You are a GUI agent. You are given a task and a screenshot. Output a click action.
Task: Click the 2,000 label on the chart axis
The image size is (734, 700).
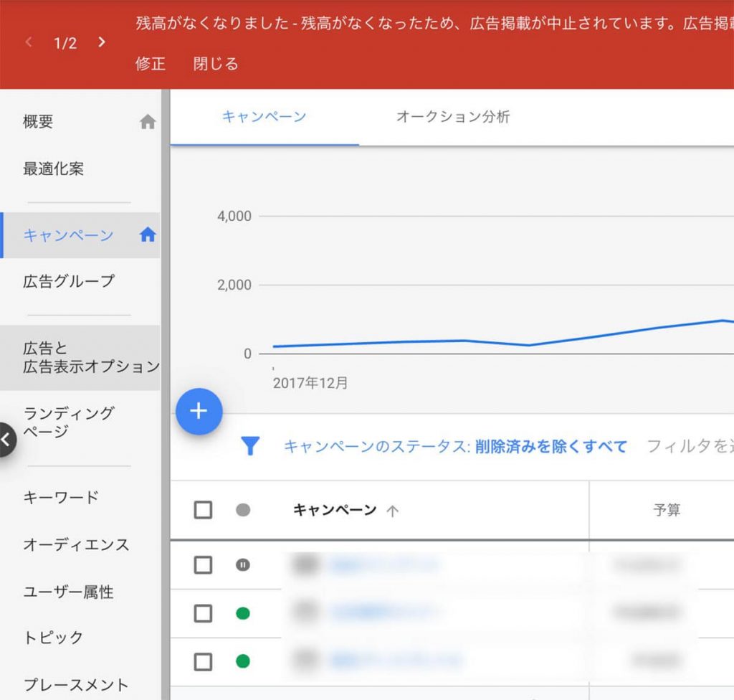click(x=234, y=285)
